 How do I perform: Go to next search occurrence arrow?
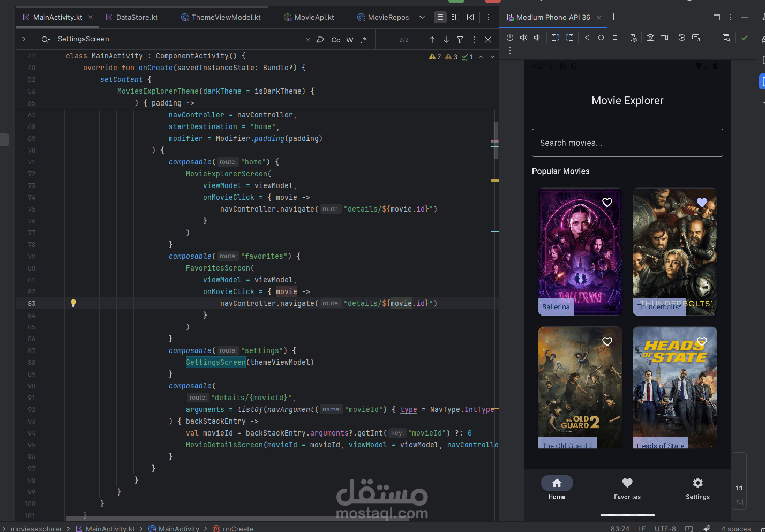[x=446, y=40]
